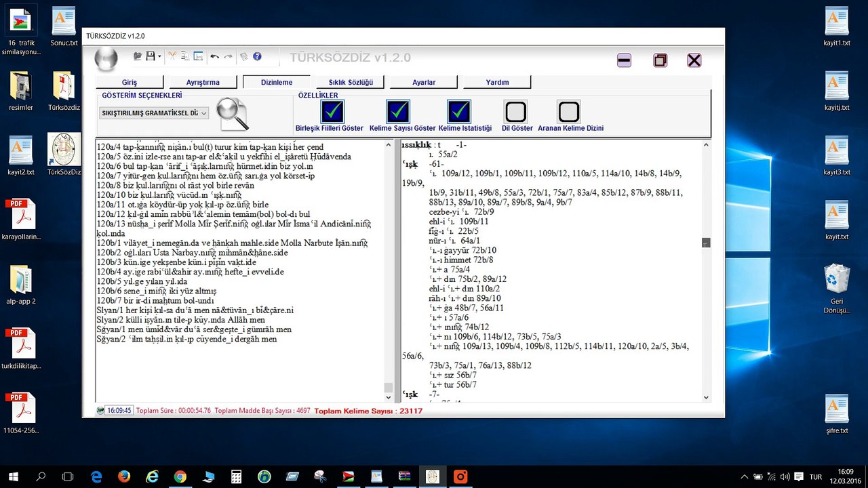868x488 pixels.
Task: Click line 120b/1 vilāyet_i nemegān.da text
Action: pos(232,243)
